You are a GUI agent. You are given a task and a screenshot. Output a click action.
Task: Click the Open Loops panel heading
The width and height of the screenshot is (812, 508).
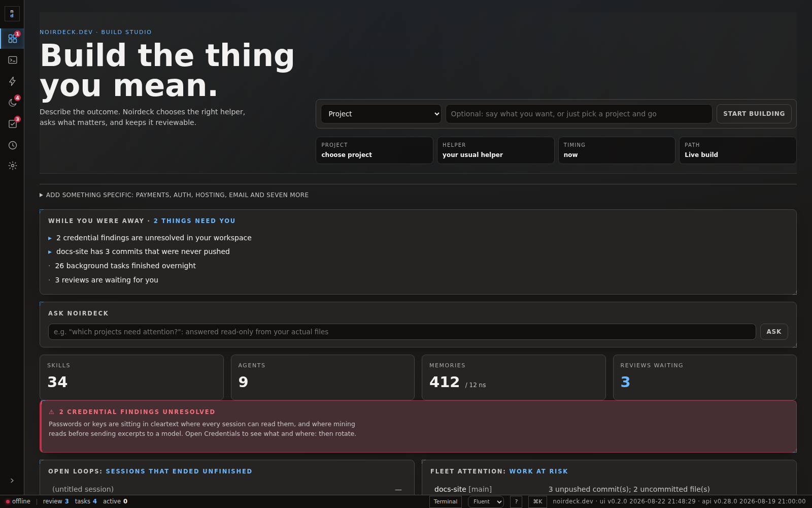click(150, 471)
